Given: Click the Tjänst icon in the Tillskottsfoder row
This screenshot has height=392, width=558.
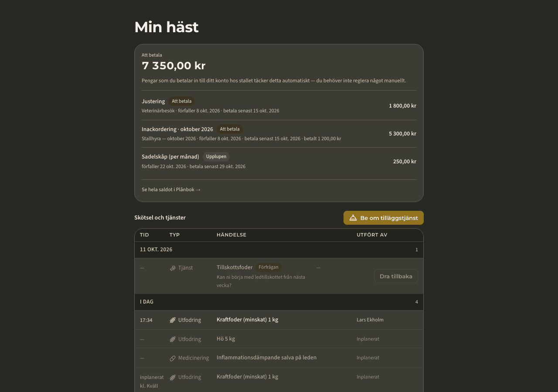Looking at the screenshot, I should (x=173, y=268).
